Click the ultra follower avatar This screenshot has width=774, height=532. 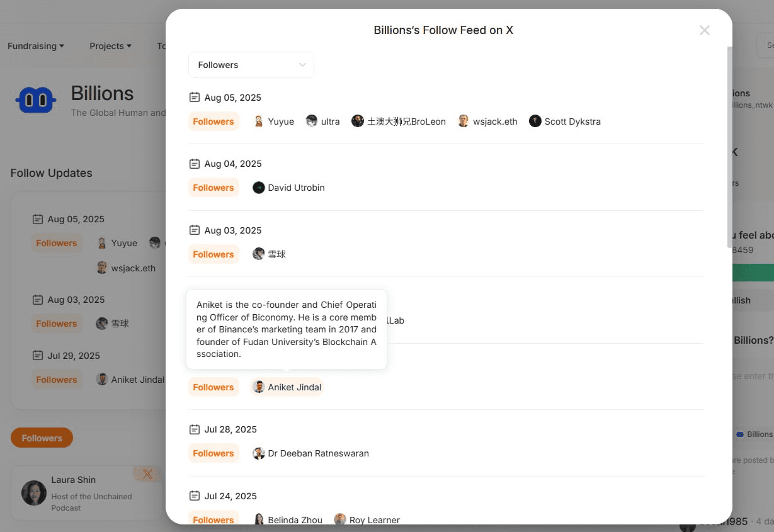pyautogui.click(x=312, y=122)
